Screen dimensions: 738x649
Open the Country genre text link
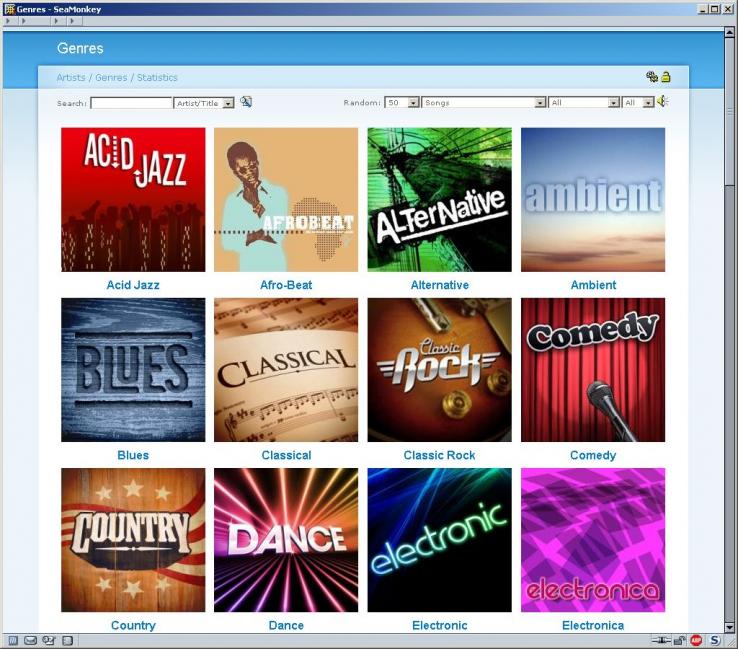tap(133, 625)
